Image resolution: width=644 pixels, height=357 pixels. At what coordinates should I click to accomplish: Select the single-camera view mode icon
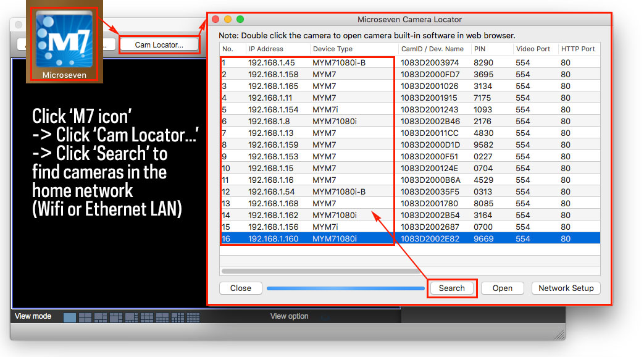point(70,317)
